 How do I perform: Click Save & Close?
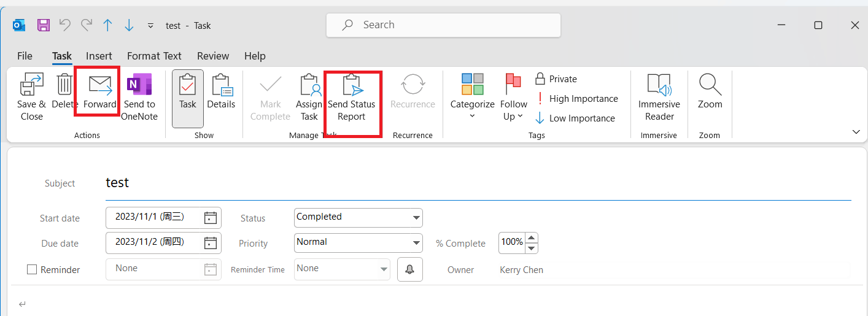(31, 98)
